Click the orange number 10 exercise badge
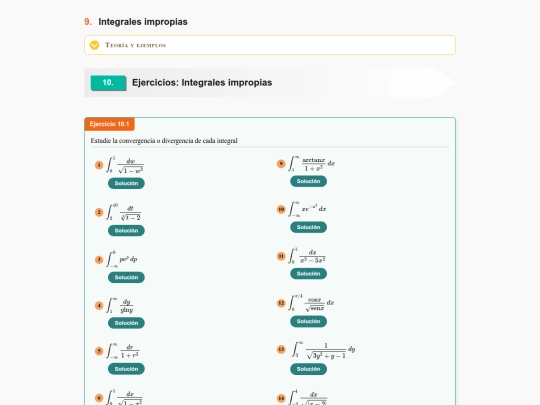The height and width of the screenshot is (405, 540). tap(281, 209)
